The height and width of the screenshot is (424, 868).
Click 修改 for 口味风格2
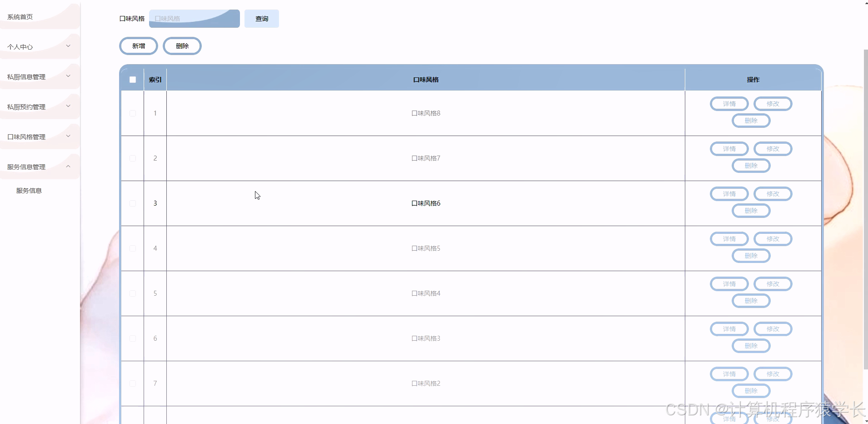click(x=773, y=374)
